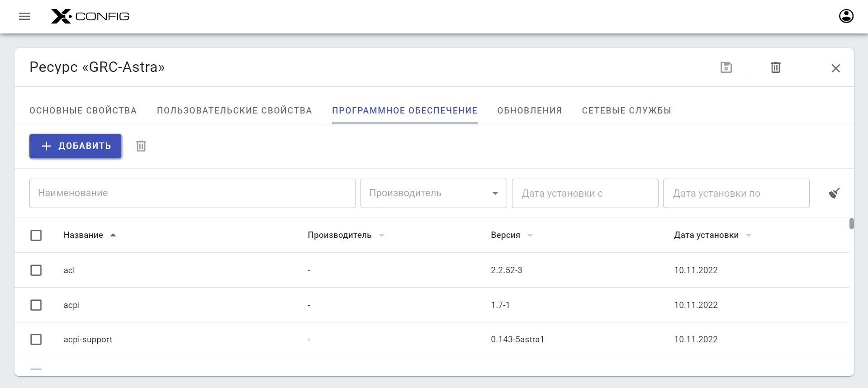Switch to the Обновления tab
Viewport: 868px width, 388px height.
[x=529, y=111]
